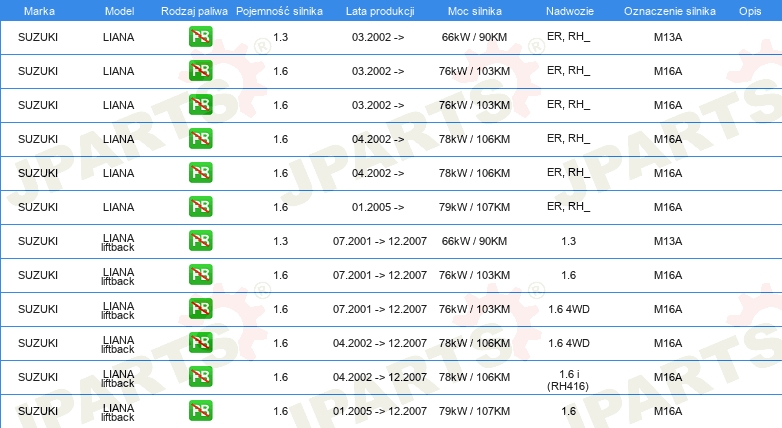Select 'SUZUKI' in the 01.2005 -> 12.2007 row
The width and height of the screenshot is (782, 428).
tap(38, 411)
